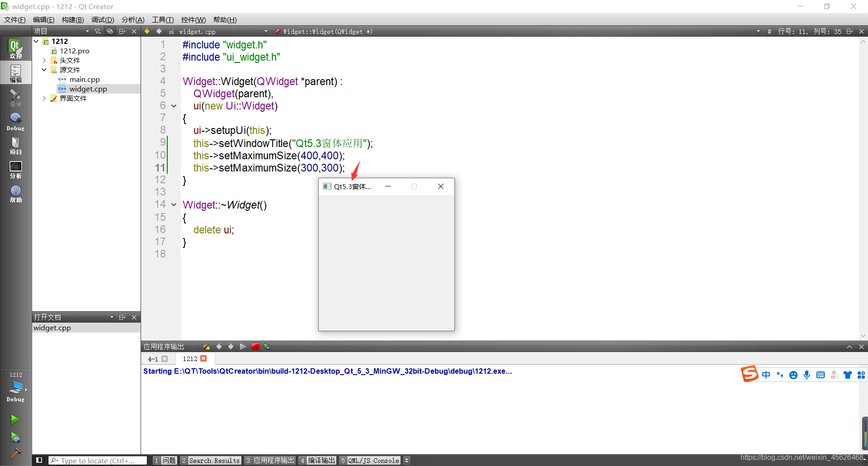The image size is (868, 466).
Task: Maximize the output pane with up chevron
Action: [x=849, y=347]
